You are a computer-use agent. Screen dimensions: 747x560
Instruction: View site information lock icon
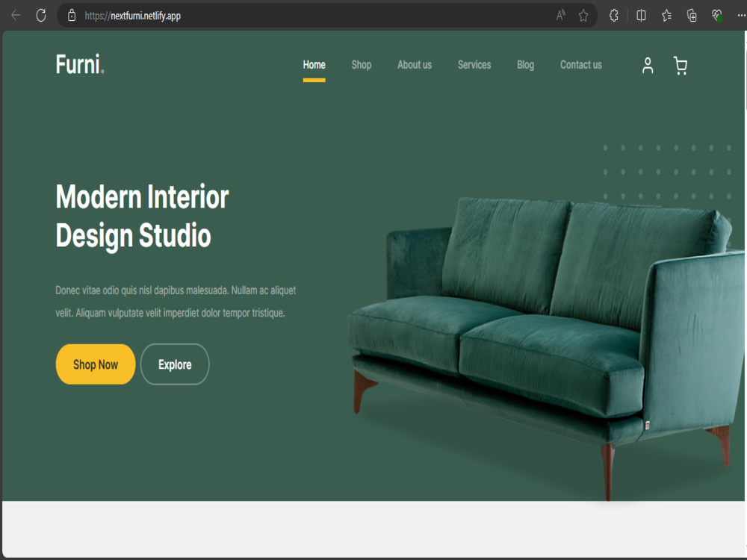coord(72,15)
